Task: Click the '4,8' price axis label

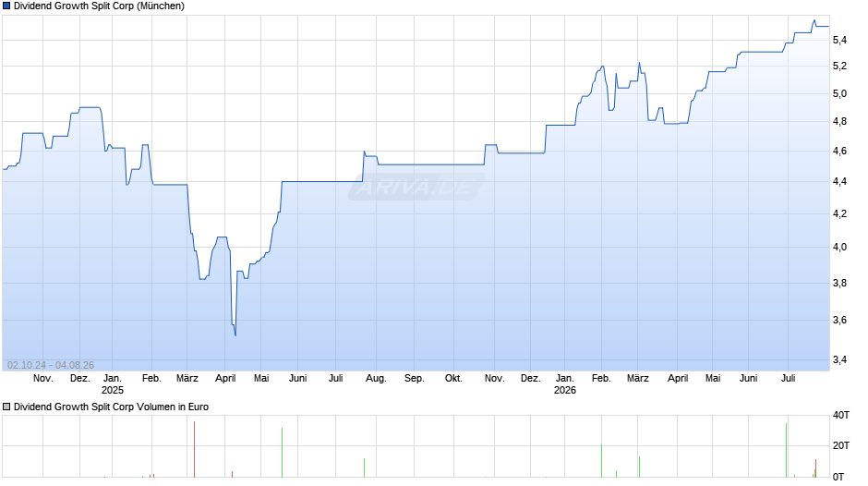Action: (839, 122)
